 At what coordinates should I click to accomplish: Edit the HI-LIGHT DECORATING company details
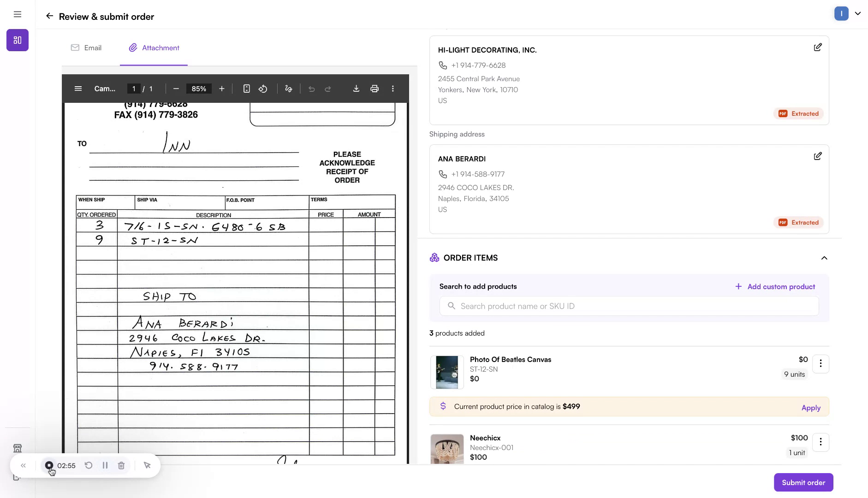coord(818,47)
